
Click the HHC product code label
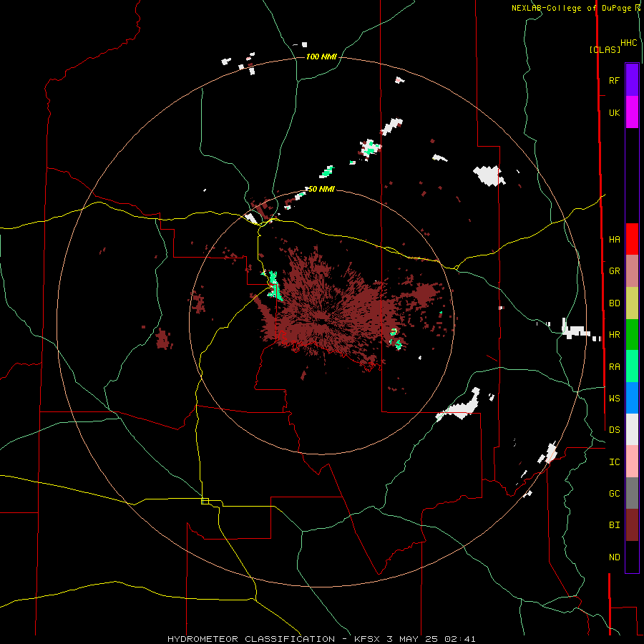[629, 43]
